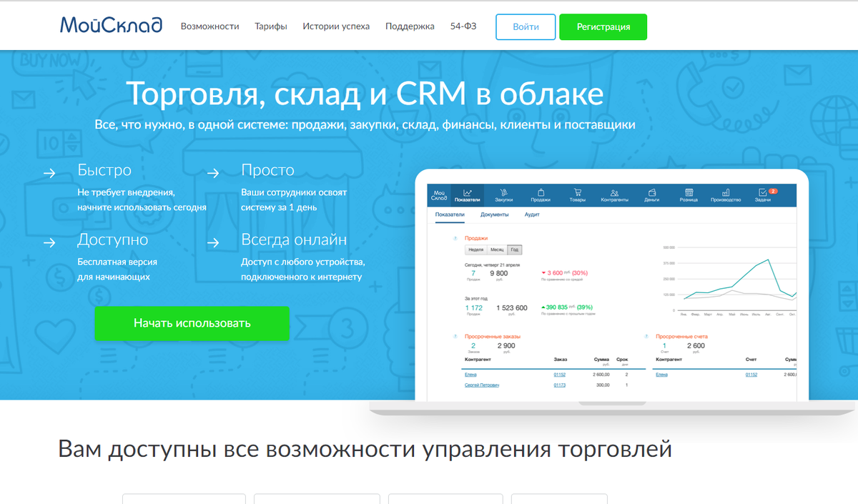Select the Деньги wallet icon
The width and height of the screenshot is (858, 504).
pos(652,192)
